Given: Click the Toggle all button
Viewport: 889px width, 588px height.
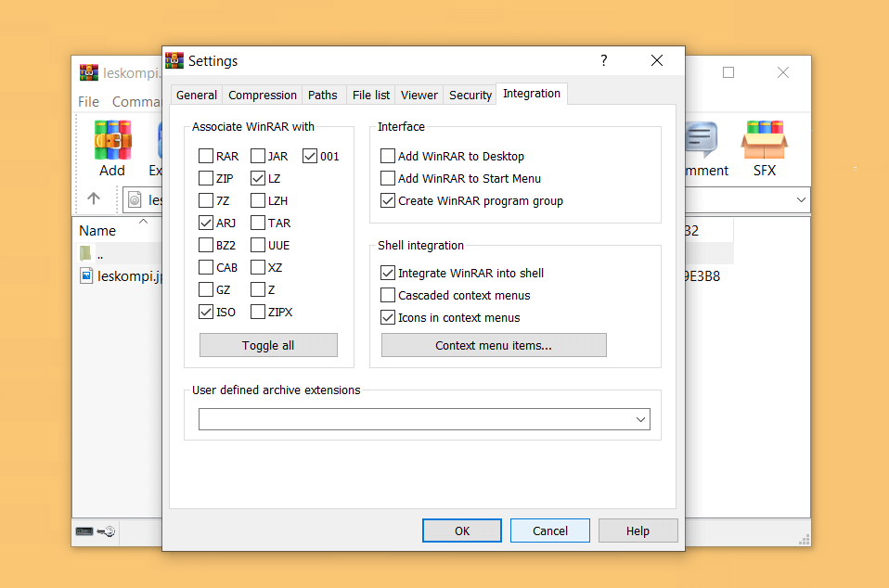Looking at the screenshot, I should [268, 346].
